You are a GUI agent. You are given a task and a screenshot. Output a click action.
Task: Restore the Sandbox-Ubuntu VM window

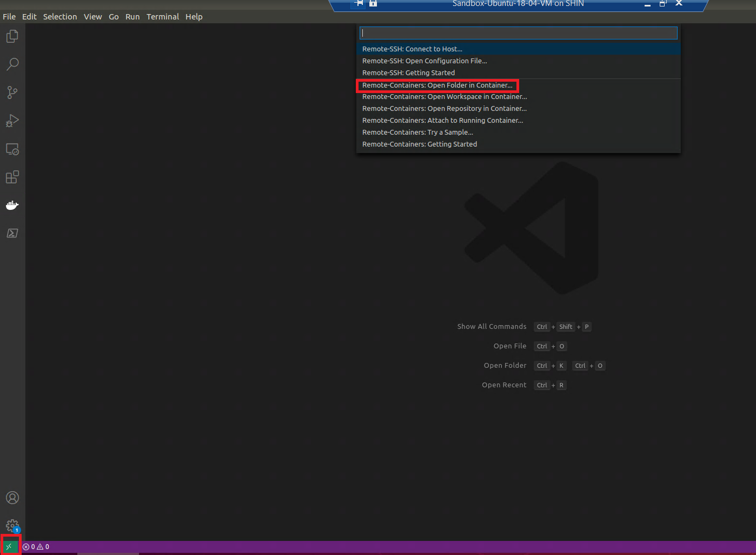(x=663, y=3)
